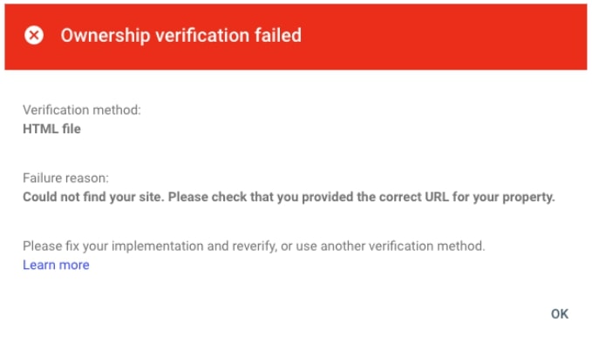Click the "Ownership verification failed" heading
This screenshot has width=592, height=364.
(x=180, y=36)
